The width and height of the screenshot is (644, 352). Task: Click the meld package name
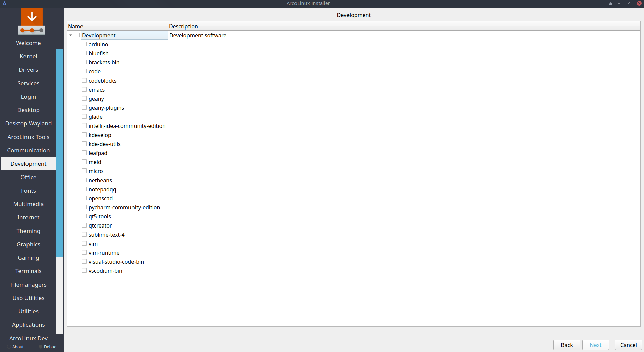point(95,162)
